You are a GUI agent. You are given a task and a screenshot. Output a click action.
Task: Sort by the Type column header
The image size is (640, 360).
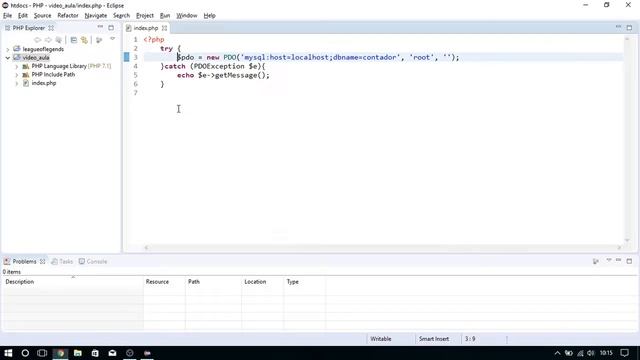[x=304, y=282]
